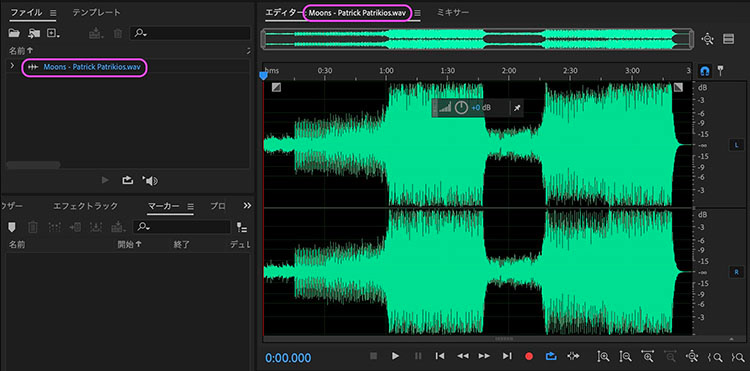
Task: Click the Files panel search field
Action: tap(190, 33)
